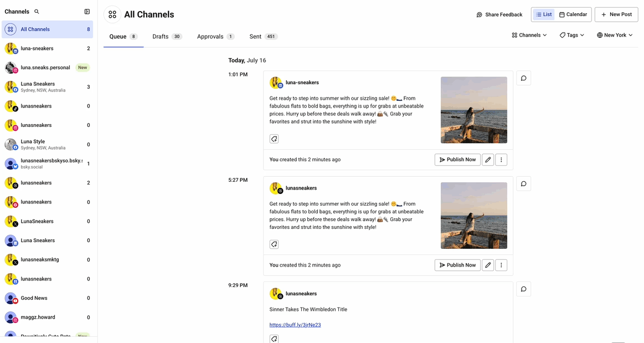This screenshot has width=644, height=343.
Task: Select LunaSneakers channel in sidebar
Action: (x=47, y=222)
